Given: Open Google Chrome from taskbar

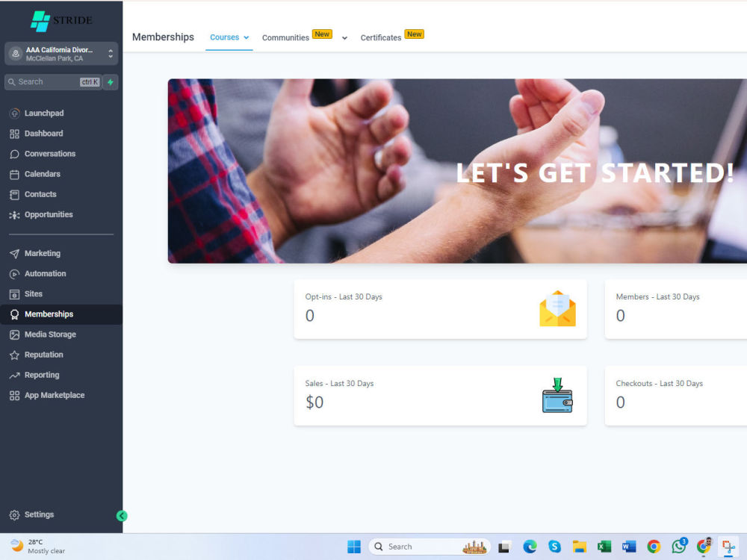Looking at the screenshot, I should [654, 547].
